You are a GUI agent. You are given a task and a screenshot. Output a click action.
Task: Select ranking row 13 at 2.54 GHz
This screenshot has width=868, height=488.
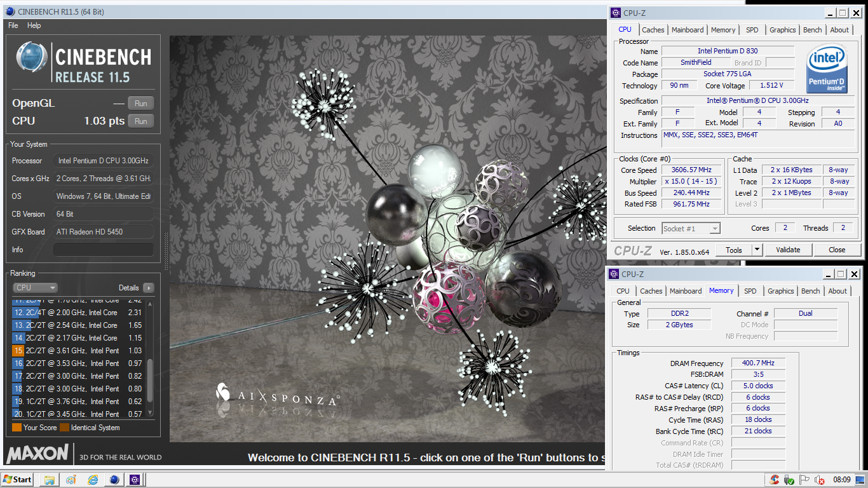coord(78,325)
